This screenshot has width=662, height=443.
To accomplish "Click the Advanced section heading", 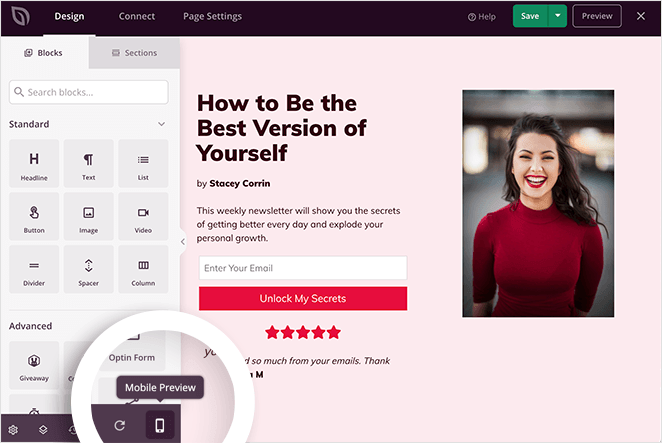I will tap(30, 326).
